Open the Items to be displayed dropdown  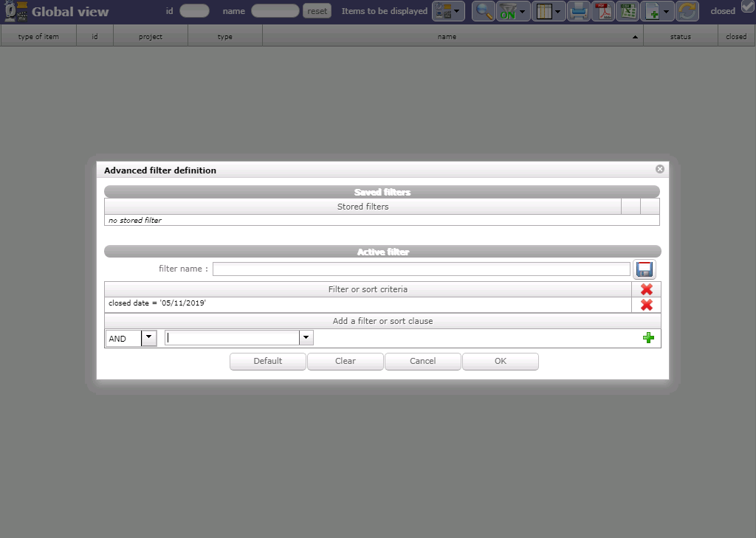(448, 11)
